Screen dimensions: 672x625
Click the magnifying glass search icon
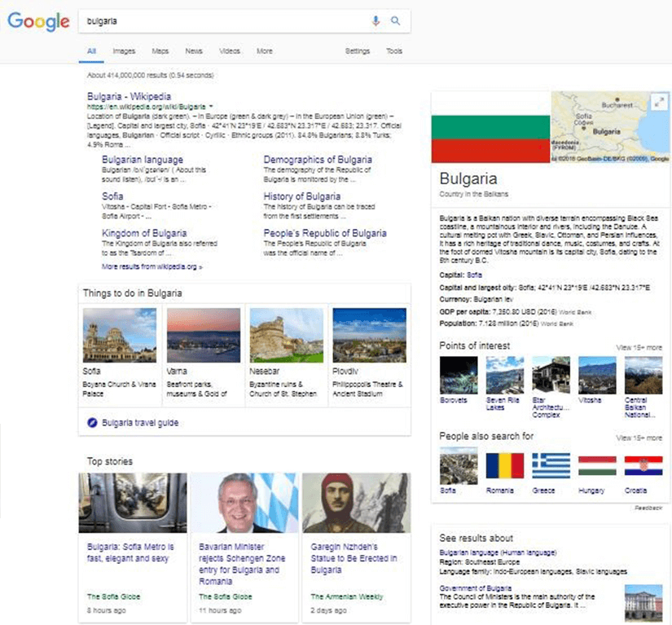[395, 20]
